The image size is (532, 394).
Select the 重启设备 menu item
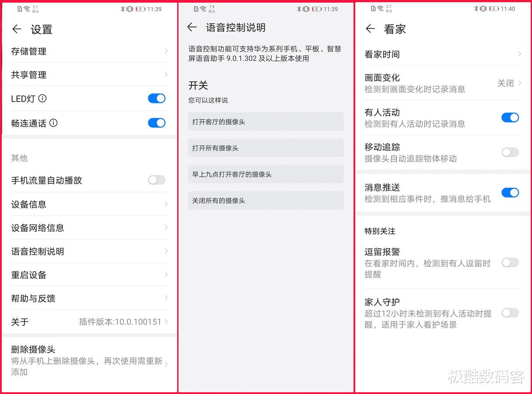[x=87, y=274]
